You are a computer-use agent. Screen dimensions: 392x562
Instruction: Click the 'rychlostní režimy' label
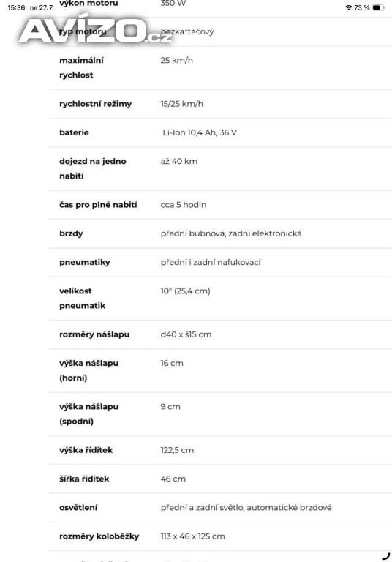click(x=95, y=104)
